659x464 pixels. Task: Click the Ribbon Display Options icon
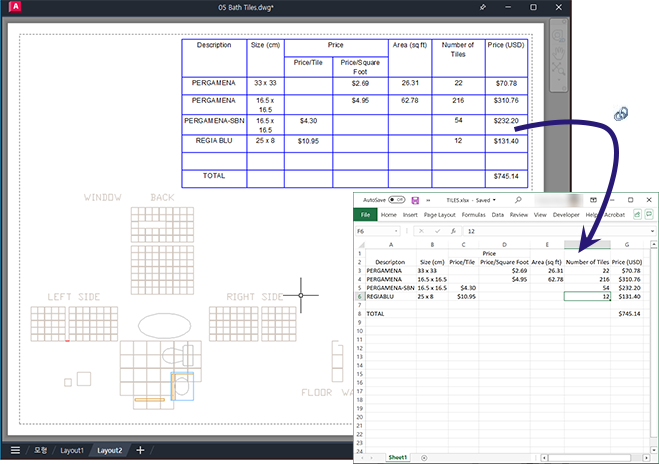(593, 200)
